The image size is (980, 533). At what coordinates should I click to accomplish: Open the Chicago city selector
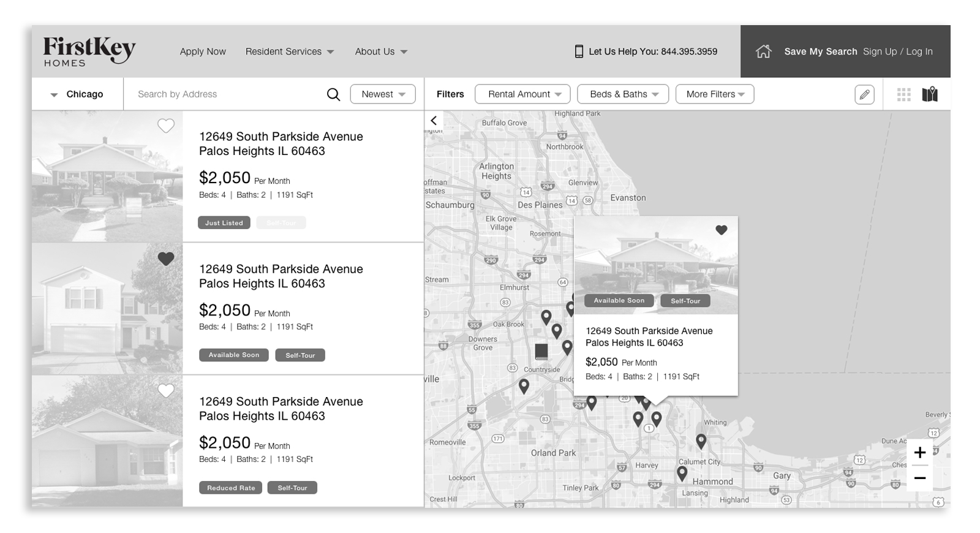77,94
